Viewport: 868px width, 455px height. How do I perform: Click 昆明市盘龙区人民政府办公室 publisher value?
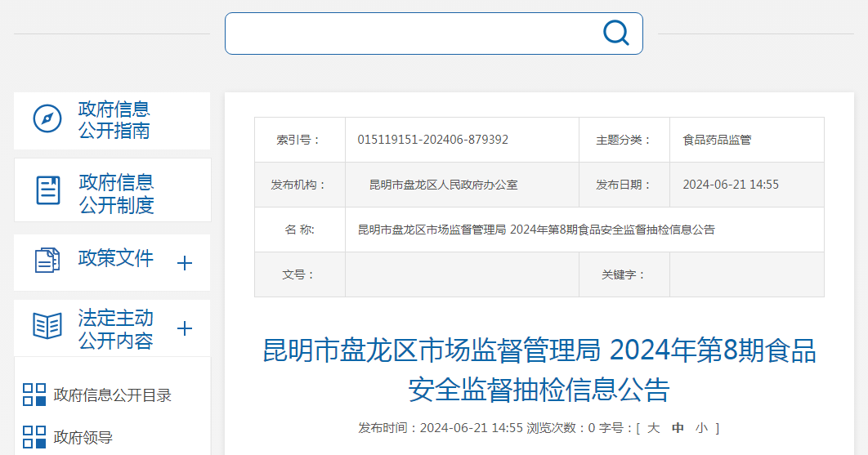(444, 185)
